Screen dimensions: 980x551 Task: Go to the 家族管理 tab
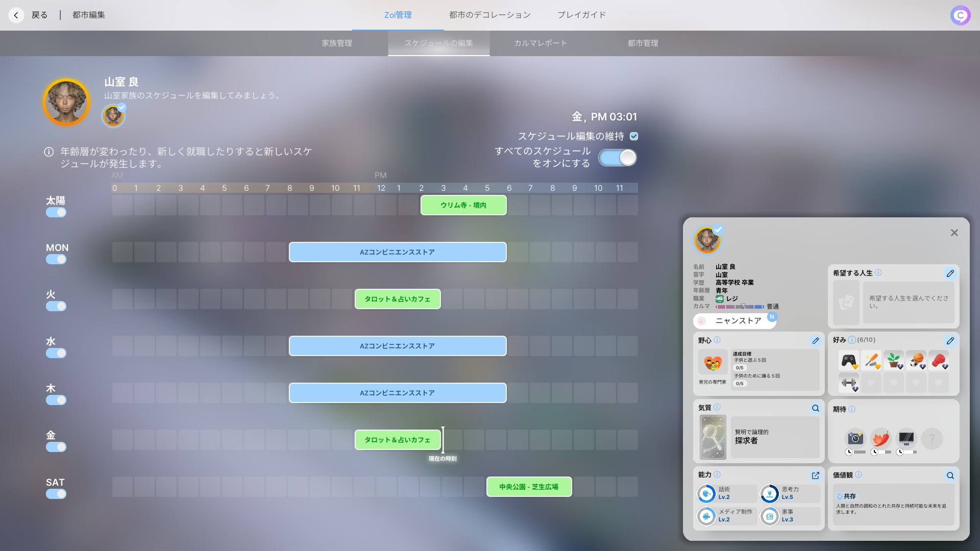pos(337,43)
